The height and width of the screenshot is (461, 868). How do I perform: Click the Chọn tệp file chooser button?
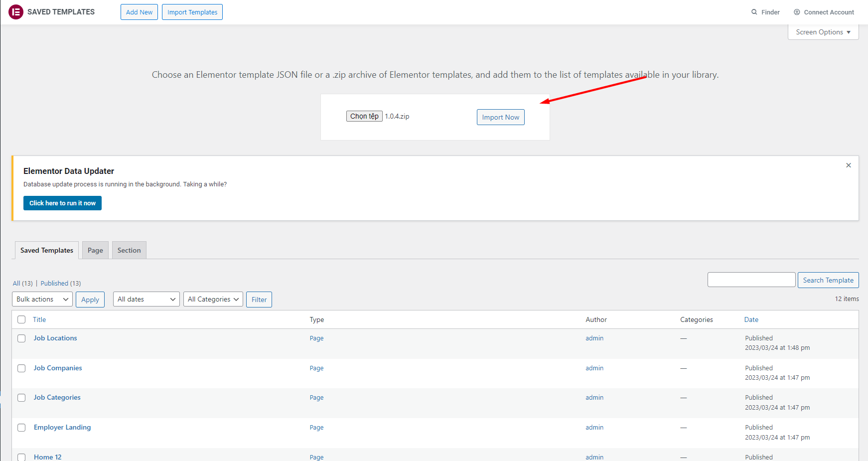point(364,116)
